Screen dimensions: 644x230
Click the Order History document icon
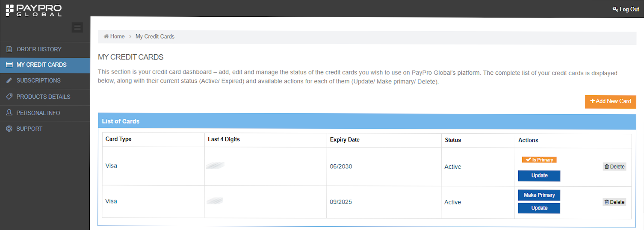[9, 49]
